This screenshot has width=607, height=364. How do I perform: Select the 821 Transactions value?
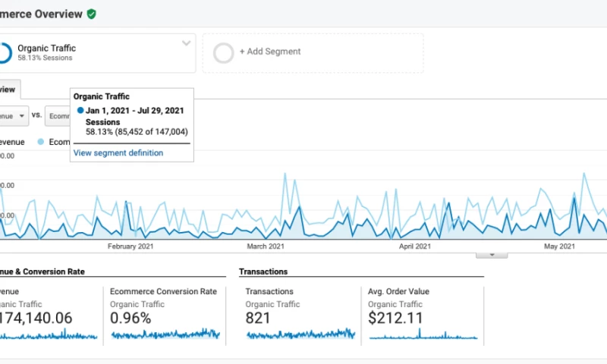pyautogui.click(x=259, y=318)
